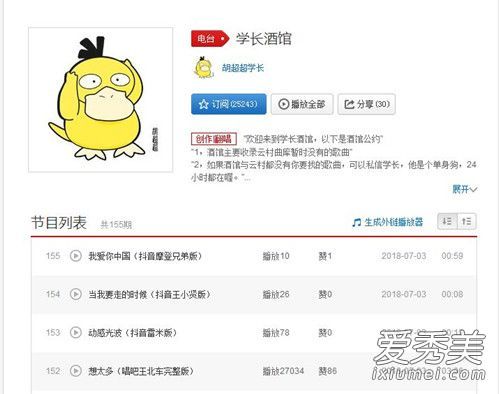Screen dimensions: 500x394
Task: Open the title 当我要走的时候（抖音王小贤版）
Action: point(149,294)
